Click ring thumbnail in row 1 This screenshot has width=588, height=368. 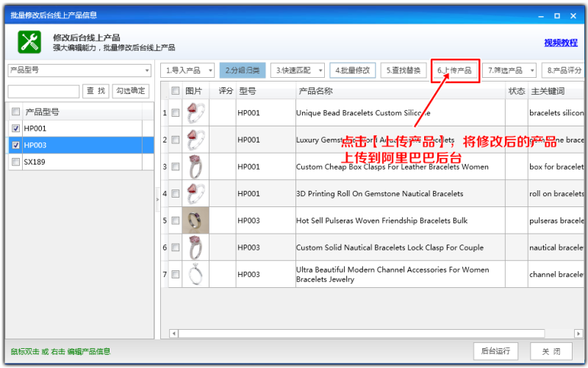[x=196, y=113]
